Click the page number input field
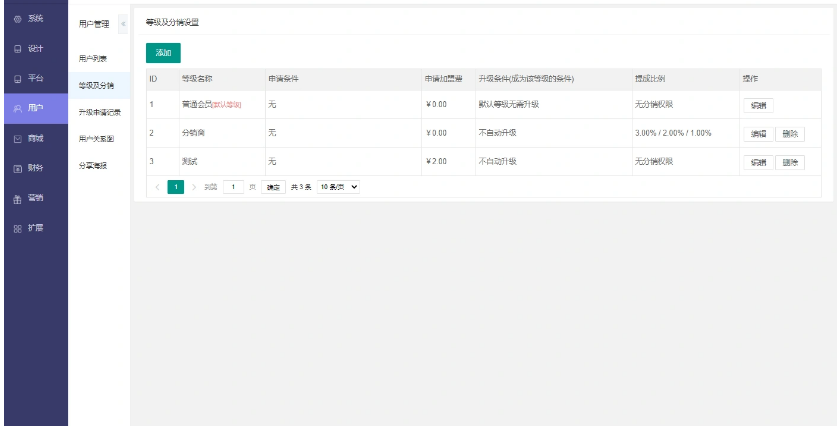 pyautogui.click(x=234, y=187)
